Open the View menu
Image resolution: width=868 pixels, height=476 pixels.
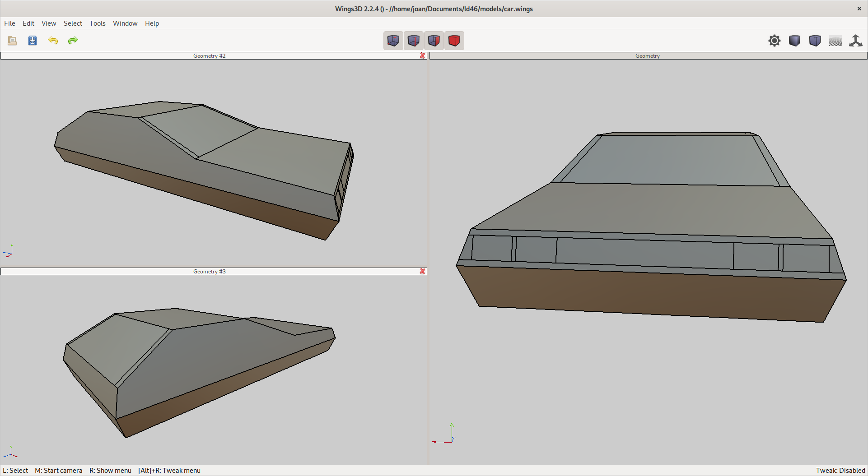49,23
